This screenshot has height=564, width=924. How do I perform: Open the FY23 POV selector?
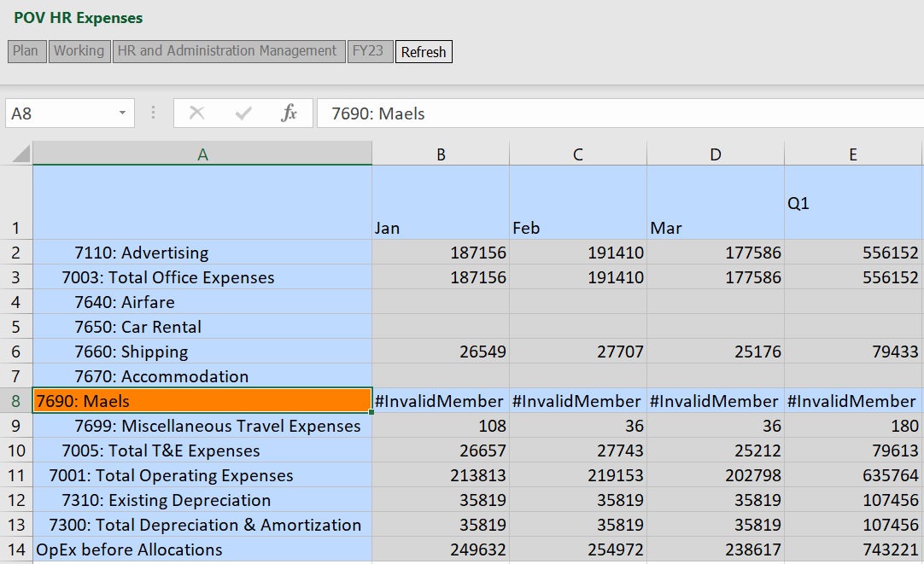[x=368, y=51]
